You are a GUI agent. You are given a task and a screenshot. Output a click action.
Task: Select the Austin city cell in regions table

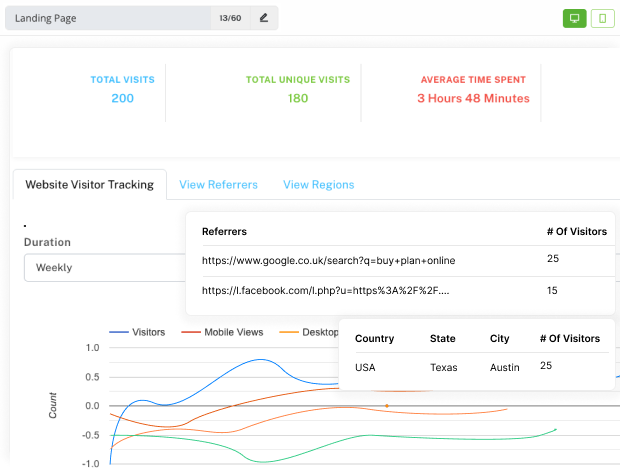(504, 368)
